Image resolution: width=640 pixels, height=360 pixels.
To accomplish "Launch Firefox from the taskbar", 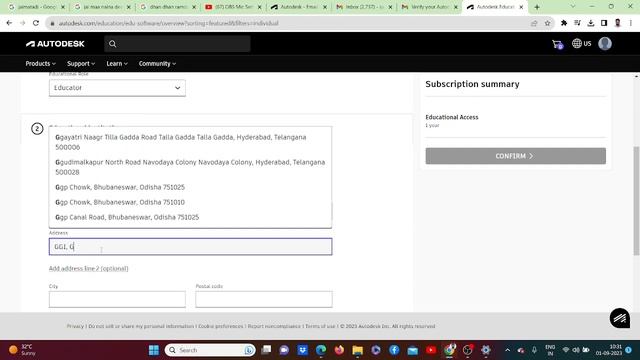I will (x=339, y=350).
